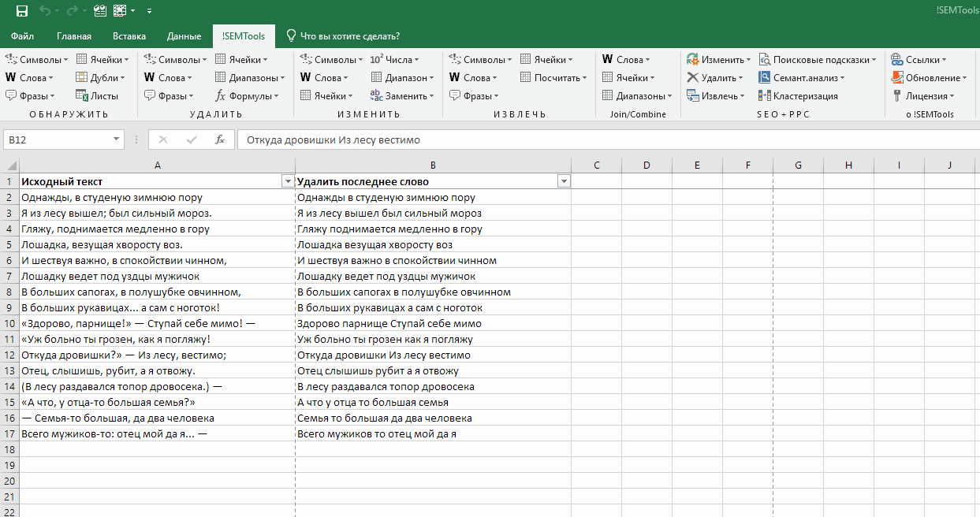The image size is (980, 517).
Task: Select cell 'Лошадку ведет под уздцы мужичок' in column A
Action: [x=158, y=276]
